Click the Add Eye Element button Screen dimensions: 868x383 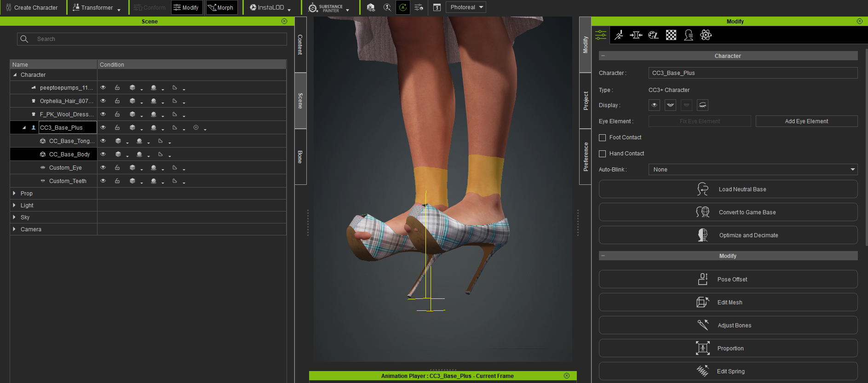click(806, 121)
